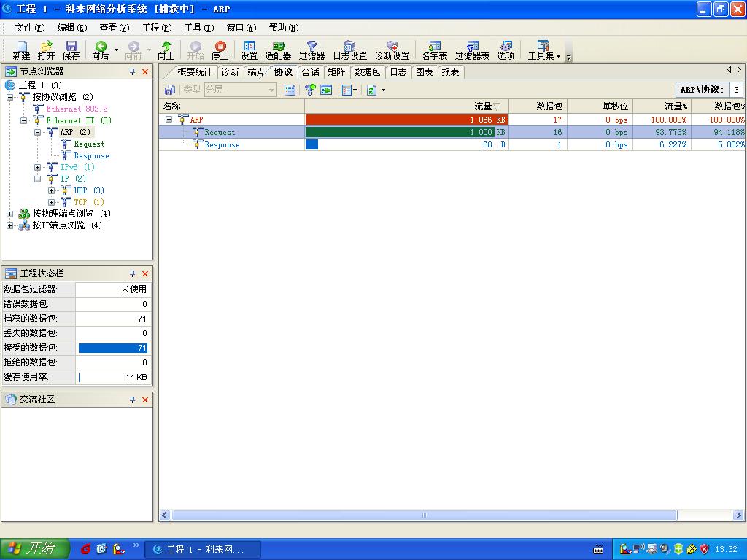The height and width of the screenshot is (560, 747).
Task: Open the 查看 menu
Action: point(114,28)
